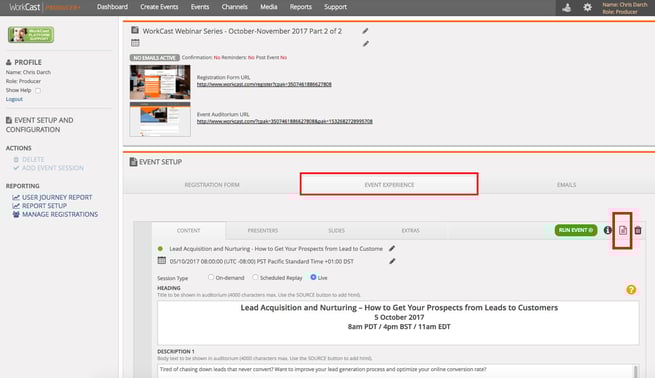This screenshot has width=655, height=378.
Task: Click the document icon beside the trash icon
Action: 623,230
